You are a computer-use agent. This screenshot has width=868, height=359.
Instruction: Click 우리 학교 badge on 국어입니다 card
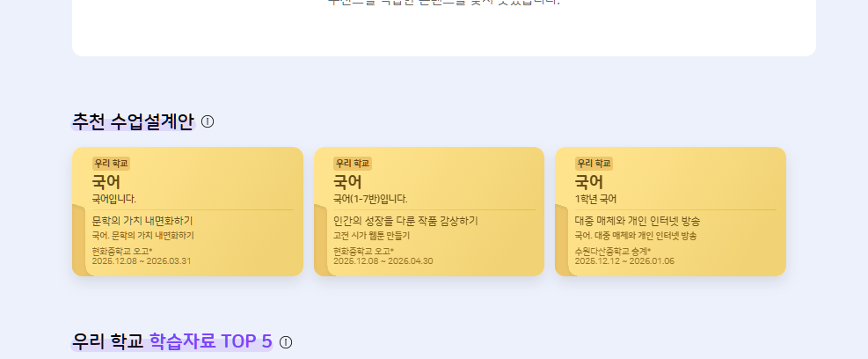pyautogui.click(x=111, y=163)
